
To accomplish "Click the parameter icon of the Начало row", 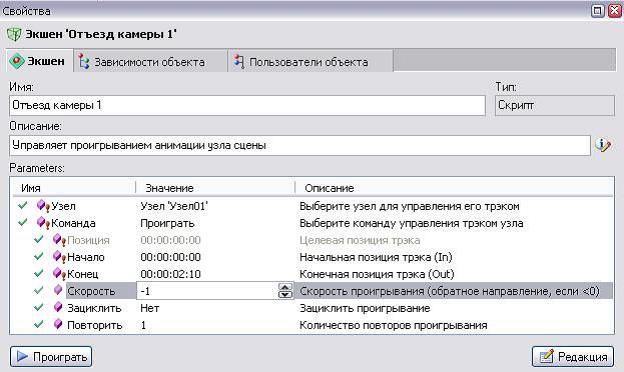I will 59,257.
